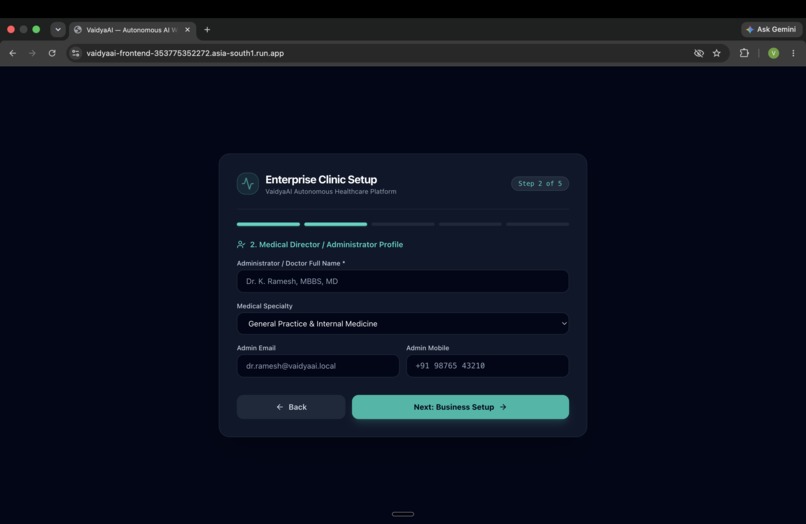
Task: Click the first progress bar segment
Action: click(268, 224)
